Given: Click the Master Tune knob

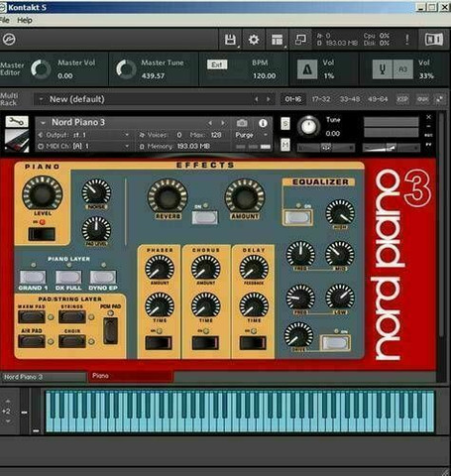Looking at the screenshot, I should 126,69.
